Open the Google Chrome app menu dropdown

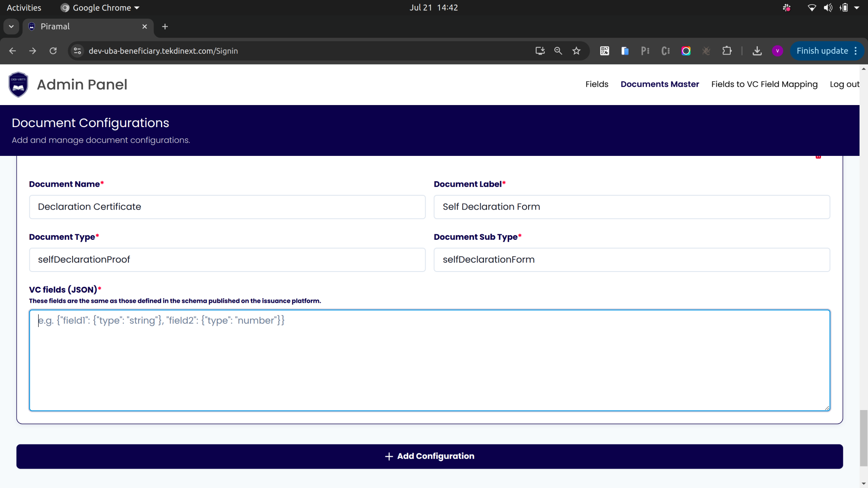pyautogui.click(x=100, y=8)
